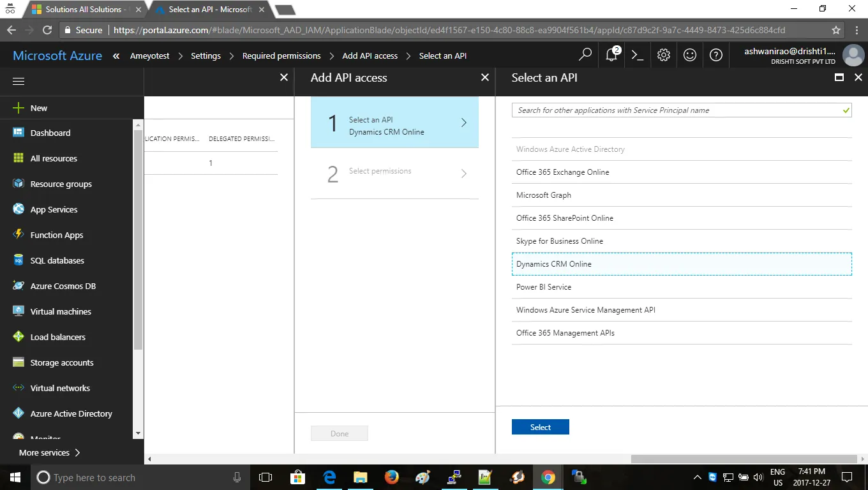Toggle the hamburger menu to collapse the sidebar
The width and height of the screenshot is (868, 490).
coord(19,82)
